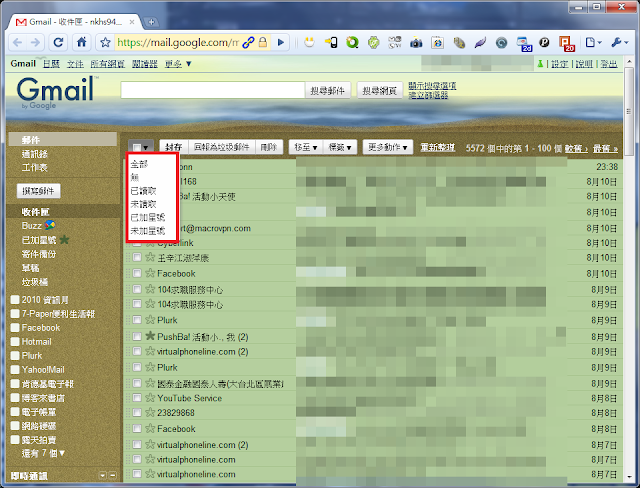Tick the checkbox for YouTube Service email
The height and width of the screenshot is (488, 640).
pos(137,398)
